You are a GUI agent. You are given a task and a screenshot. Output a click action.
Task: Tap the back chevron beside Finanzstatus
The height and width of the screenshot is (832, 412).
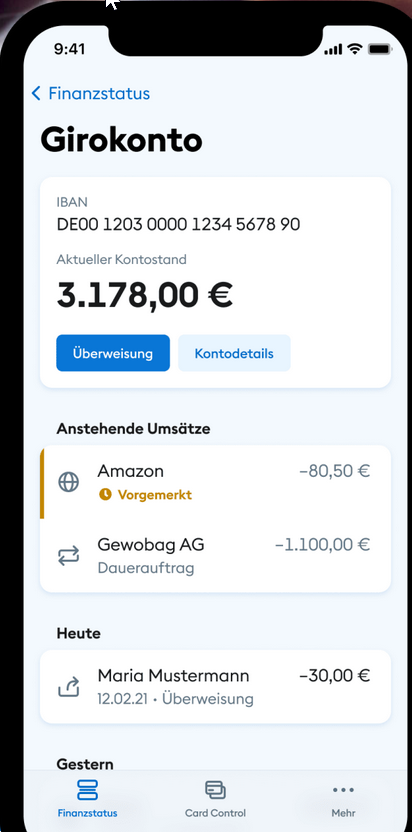[36, 94]
